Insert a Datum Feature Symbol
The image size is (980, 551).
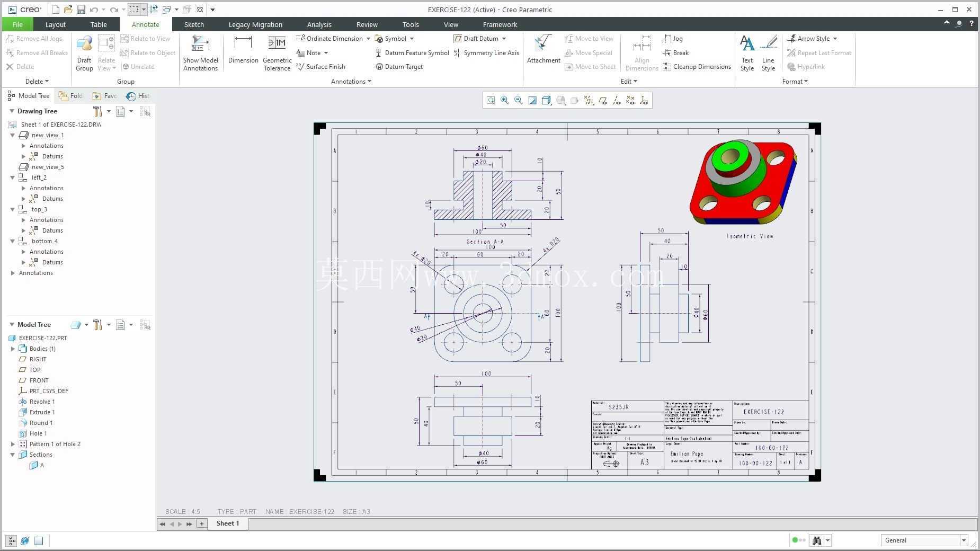pyautogui.click(x=412, y=53)
